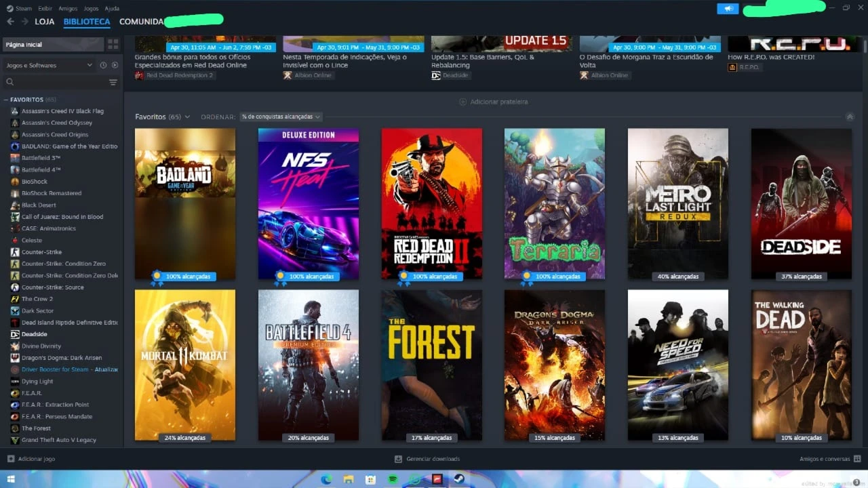868x488 pixels.
Task: Click the plus icon beside Adicionar jogo
Action: coord(11,459)
